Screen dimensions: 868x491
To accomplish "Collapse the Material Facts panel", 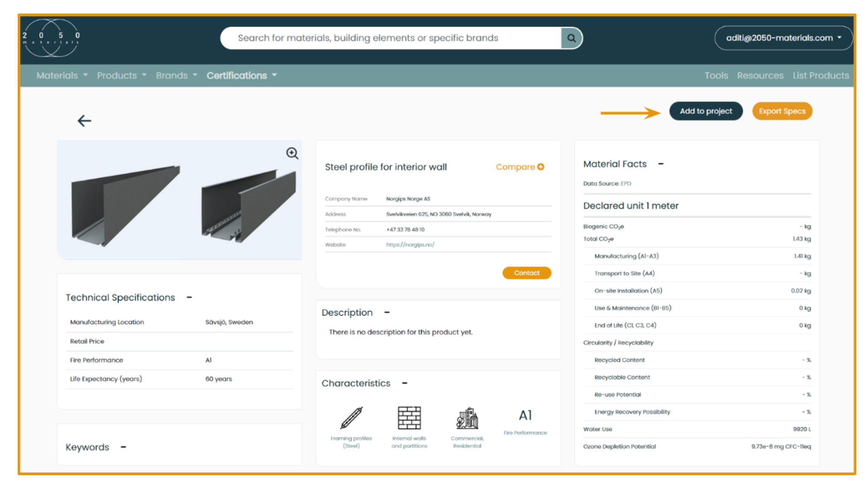I will coord(661,164).
